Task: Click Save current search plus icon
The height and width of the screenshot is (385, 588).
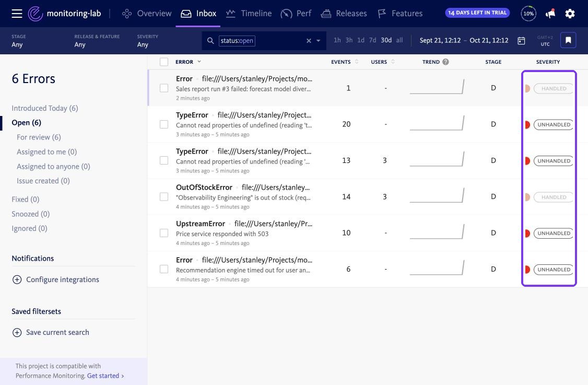Action: tap(17, 332)
